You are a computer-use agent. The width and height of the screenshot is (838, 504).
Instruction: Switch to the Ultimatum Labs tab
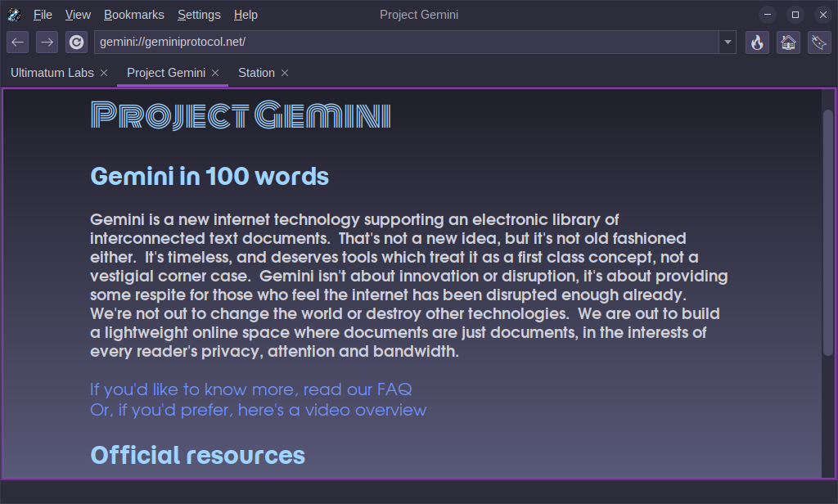coord(52,73)
